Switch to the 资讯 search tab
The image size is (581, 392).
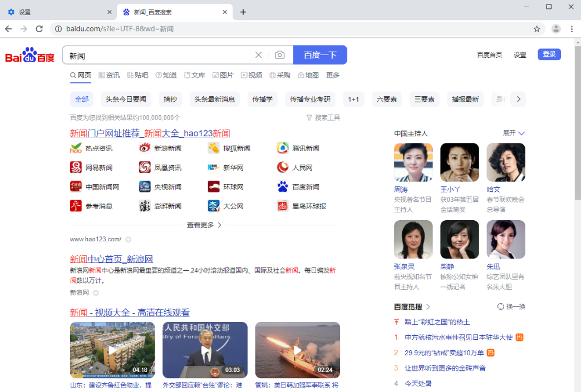pyautogui.click(x=109, y=75)
